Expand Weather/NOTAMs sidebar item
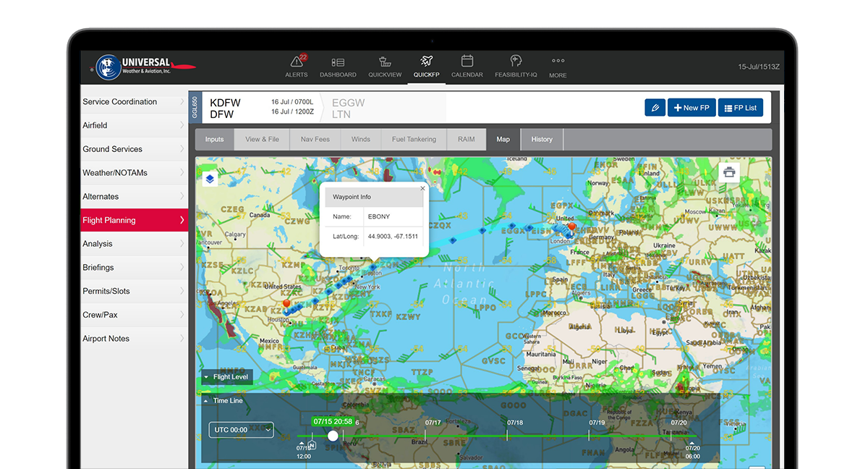Viewport: 868px width, 469px height. click(134, 173)
